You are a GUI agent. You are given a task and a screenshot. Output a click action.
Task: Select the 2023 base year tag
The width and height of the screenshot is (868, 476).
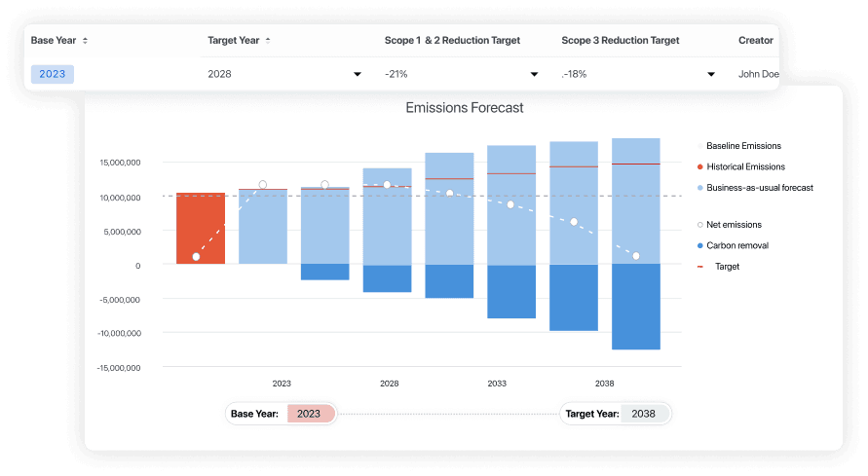point(53,74)
